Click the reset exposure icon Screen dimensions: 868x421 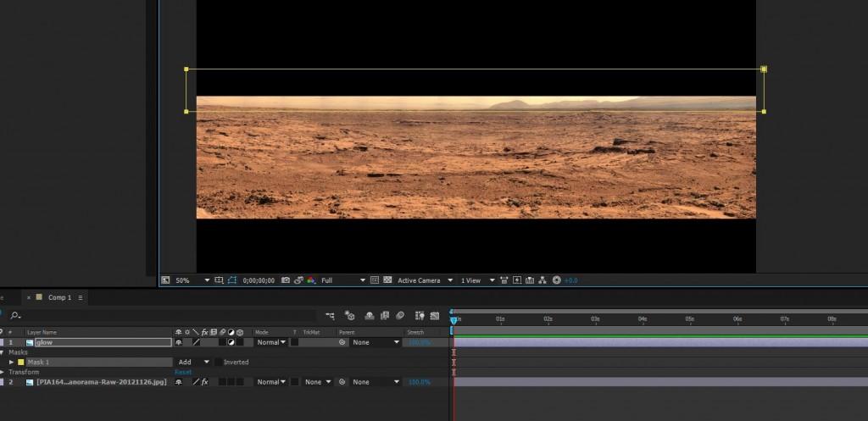pos(556,280)
